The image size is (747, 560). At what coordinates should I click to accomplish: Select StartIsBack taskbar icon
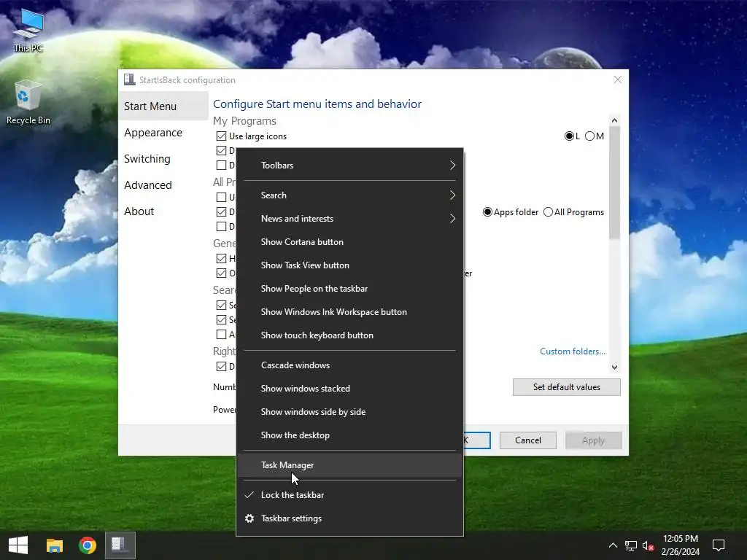(x=120, y=545)
